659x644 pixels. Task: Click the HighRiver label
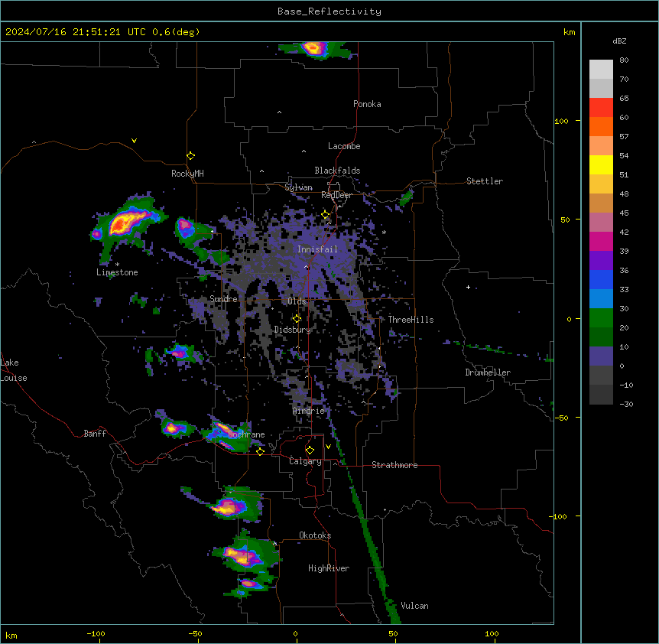click(329, 568)
